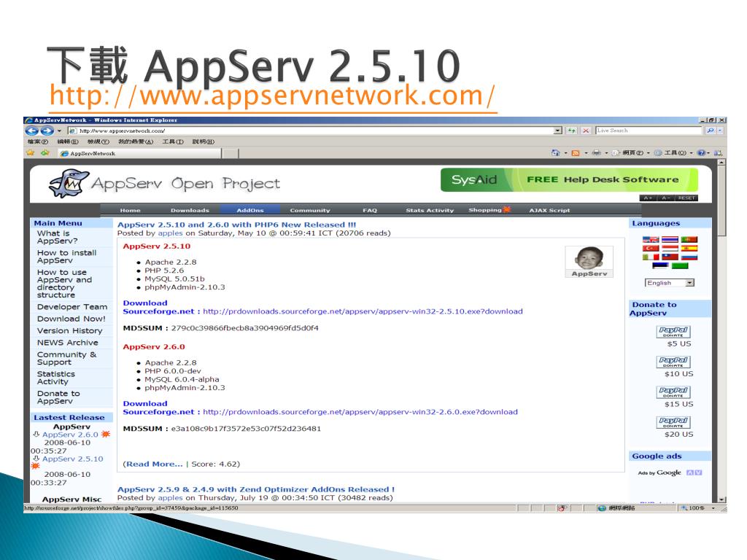
Task: Click the appserv-win32-2.6.0.exe download URL
Action: [x=360, y=412]
